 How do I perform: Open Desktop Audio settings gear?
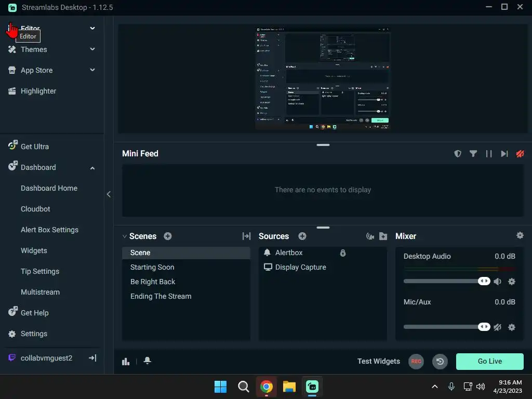512,281
